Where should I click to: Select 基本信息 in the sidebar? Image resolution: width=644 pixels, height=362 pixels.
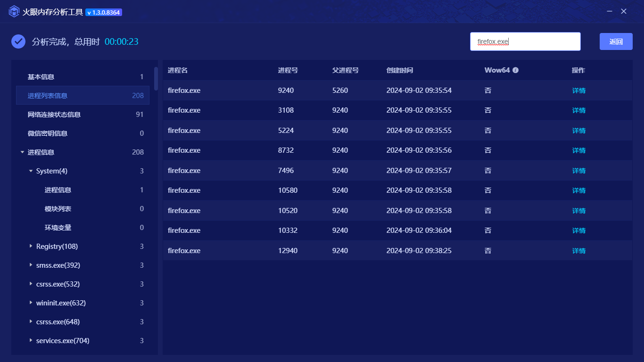coord(41,77)
